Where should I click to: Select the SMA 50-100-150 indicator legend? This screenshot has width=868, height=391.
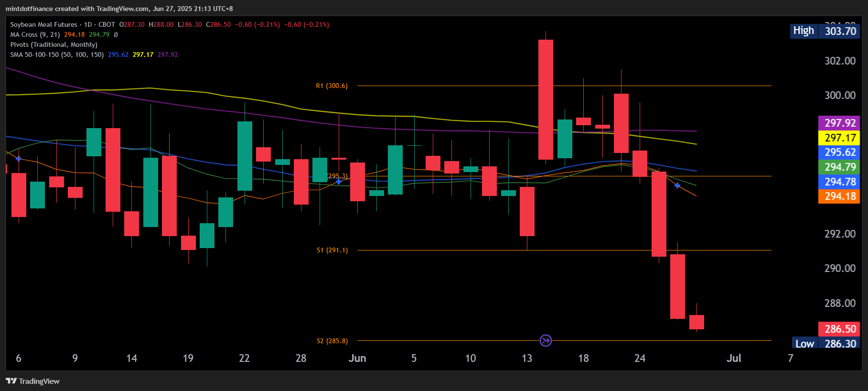[57, 54]
